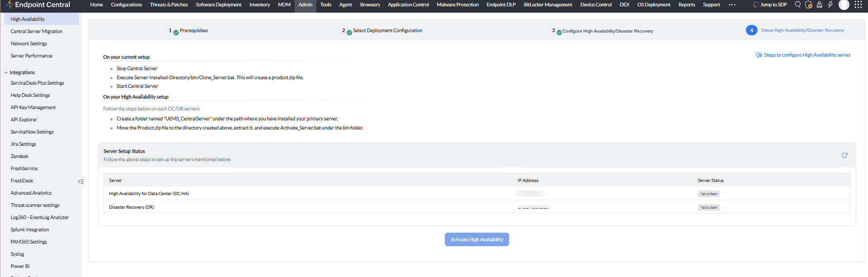Go to Malware Protection tab
868x277 pixels.
pos(458,5)
